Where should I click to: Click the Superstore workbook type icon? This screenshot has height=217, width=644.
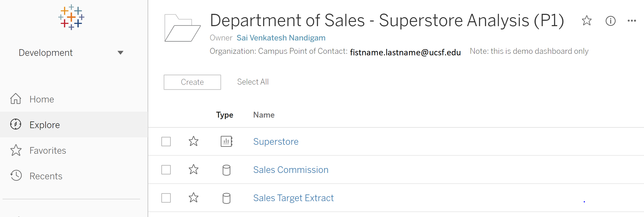227,141
